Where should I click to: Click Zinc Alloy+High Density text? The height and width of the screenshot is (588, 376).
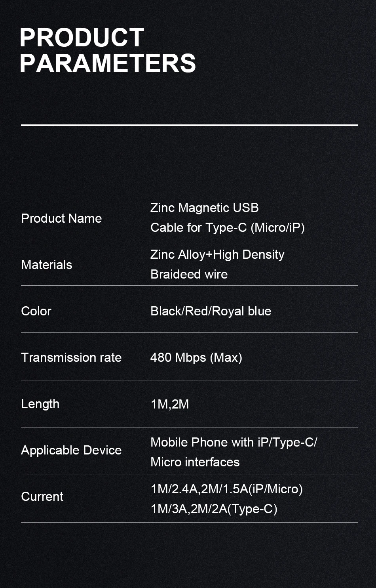217,254
